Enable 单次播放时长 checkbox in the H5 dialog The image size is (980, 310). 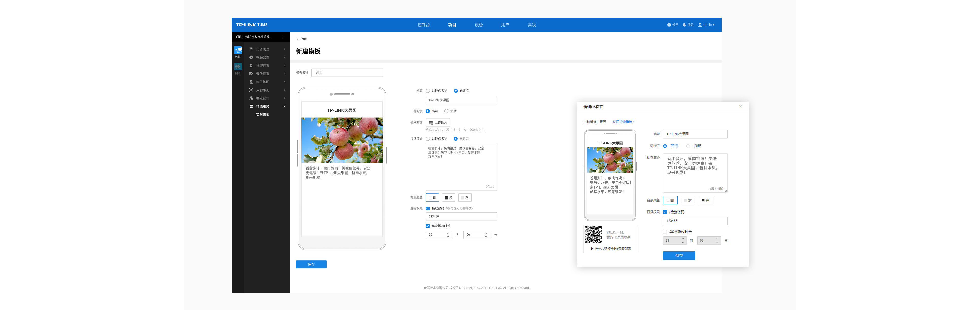tap(665, 232)
